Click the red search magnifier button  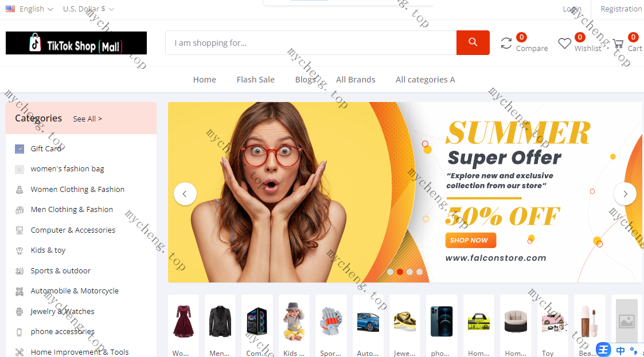click(473, 42)
